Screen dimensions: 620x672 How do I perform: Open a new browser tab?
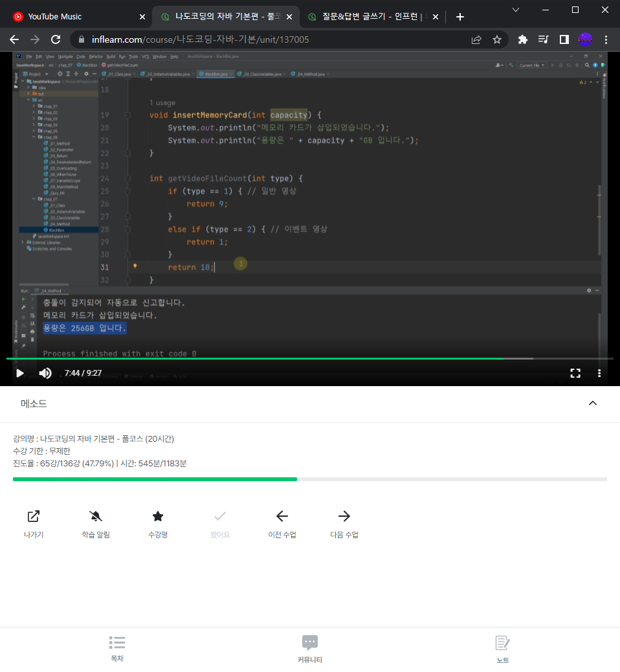[460, 17]
